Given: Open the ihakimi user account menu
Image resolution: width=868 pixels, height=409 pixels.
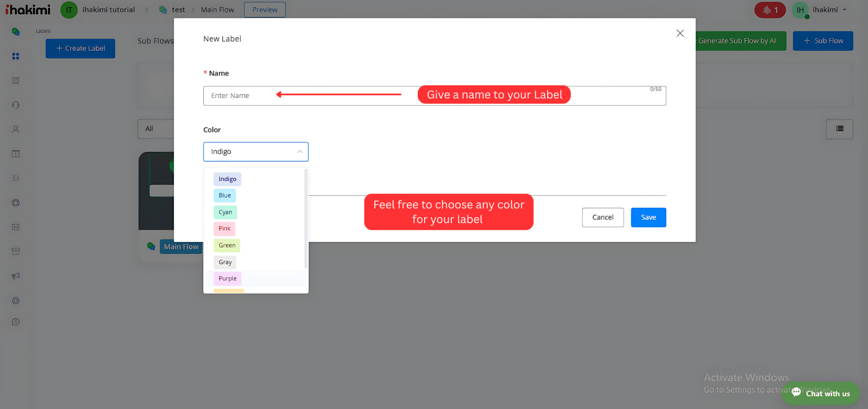Looking at the screenshot, I should point(829,10).
